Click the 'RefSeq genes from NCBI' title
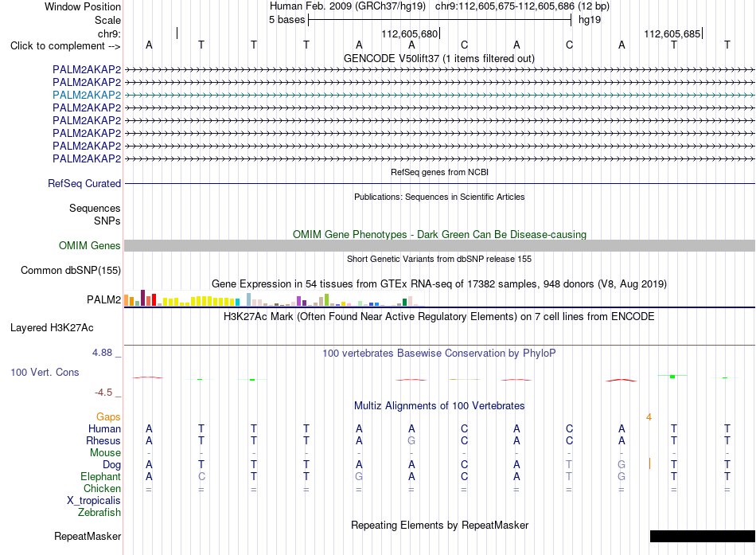The image size is (756, 555). pyautogui.click(x=440, y=172)
